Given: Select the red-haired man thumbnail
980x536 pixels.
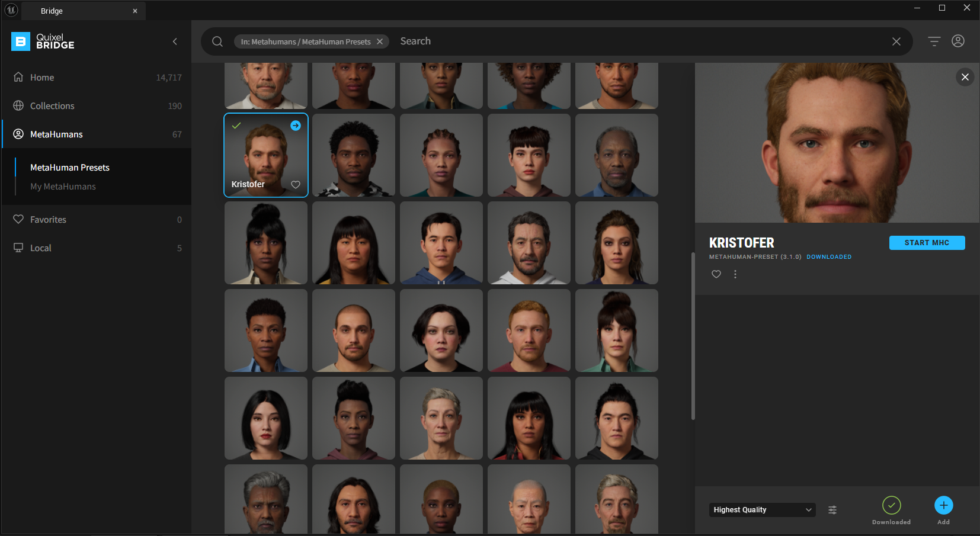Looking at the screenshot, I should point(529,330).
